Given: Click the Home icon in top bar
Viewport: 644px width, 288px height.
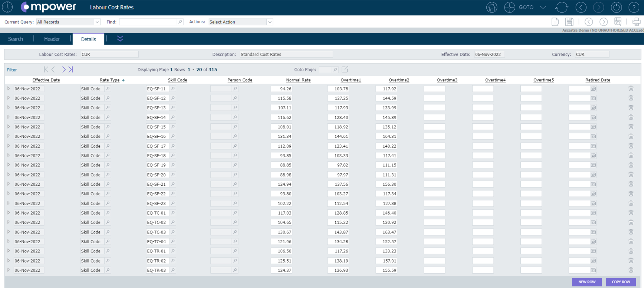Looking at the screenshot, I should tap(492, 7).
